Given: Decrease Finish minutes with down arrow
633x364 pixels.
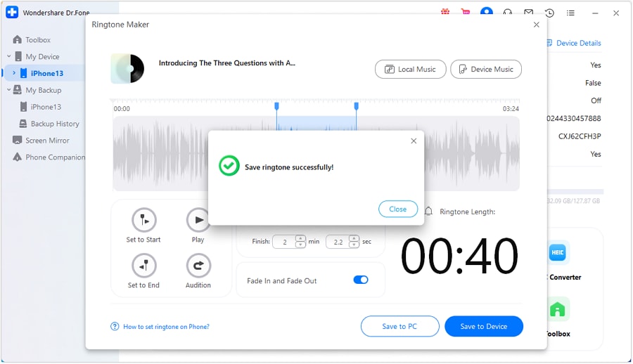Looking at the screenshot, I should (300, 245).
